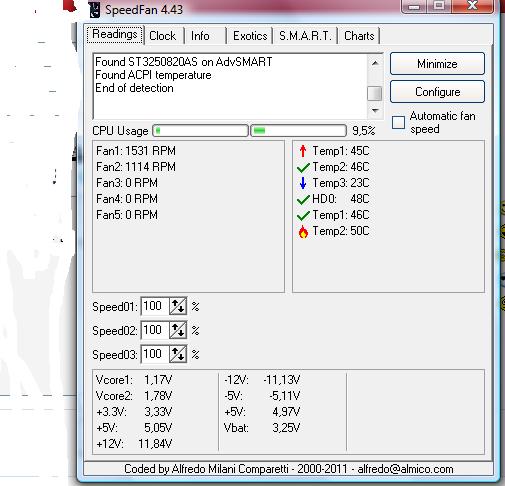This screenshot has width=505, height=486.
Task: Click the log scroll up arrow
Action: click(375, 63)
